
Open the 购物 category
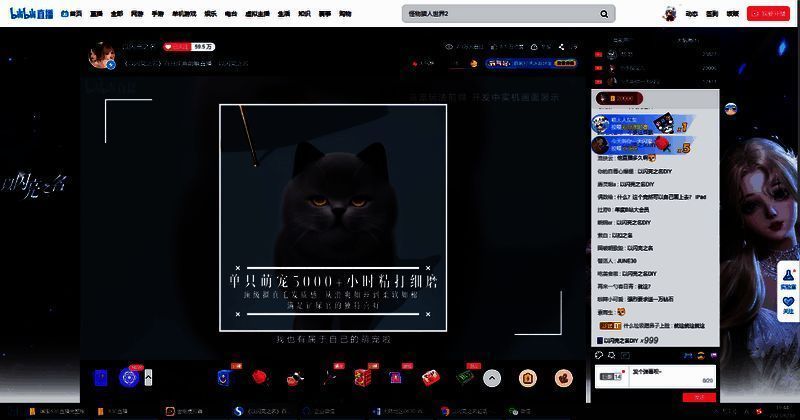(345, 14)
